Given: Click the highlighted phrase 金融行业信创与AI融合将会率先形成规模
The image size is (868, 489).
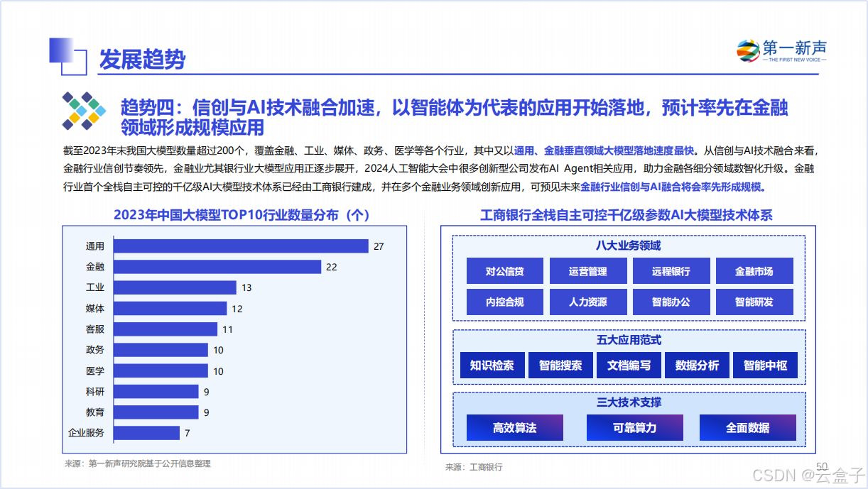Looking at the screenshot, I should click(671, 188).
